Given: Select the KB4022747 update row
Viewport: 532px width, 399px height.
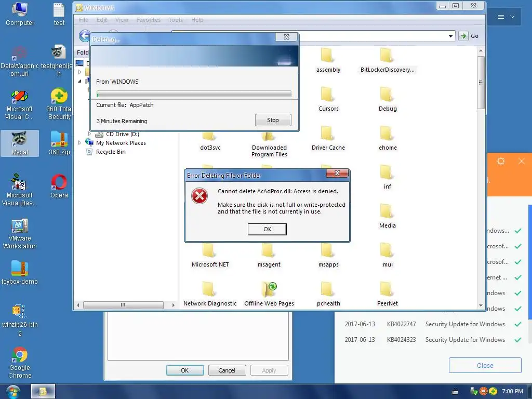Looking at the screenshot, I should coord(433,324).
